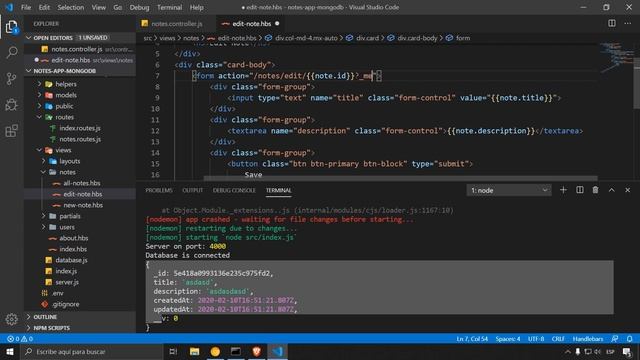The height and width of the screenshot is (360, 640).
Task: Open errors and warnings in status bar
Action: (x=20, y=339)
